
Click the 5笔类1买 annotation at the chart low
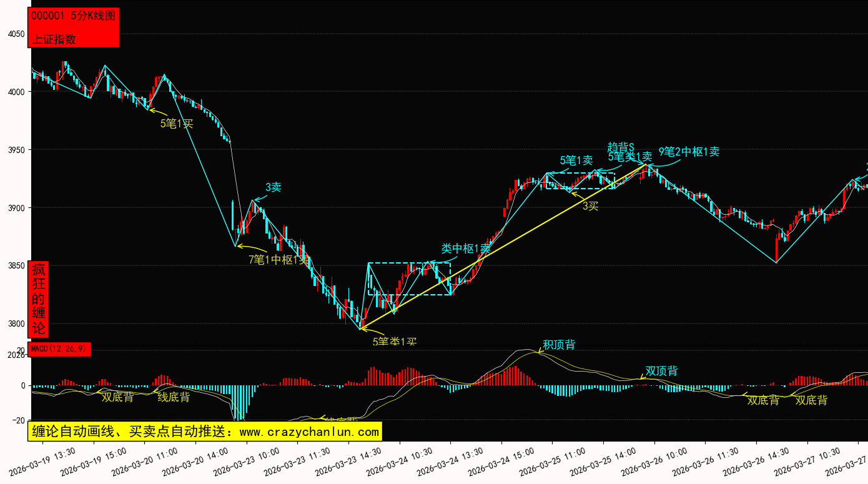(394, 342)
